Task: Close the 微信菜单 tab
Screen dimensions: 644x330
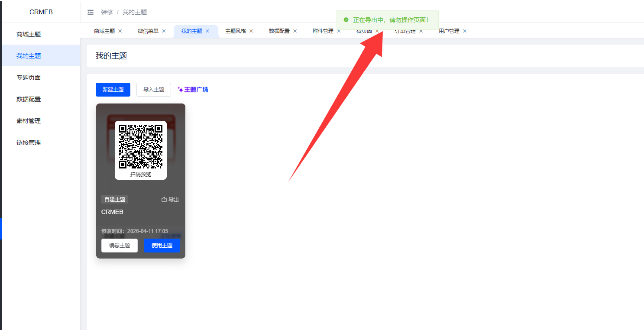Action: (x=164, y=31)
